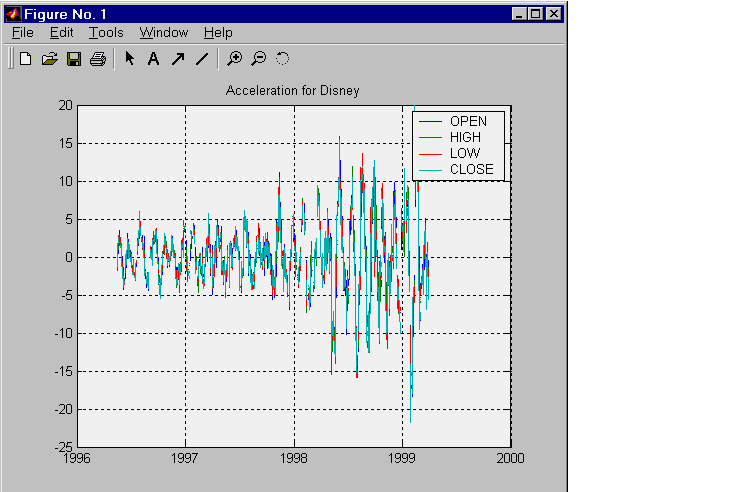Viewport: 740px width, 492px height.
Task: Expand the Tools menu
Action: coord(106,33)
